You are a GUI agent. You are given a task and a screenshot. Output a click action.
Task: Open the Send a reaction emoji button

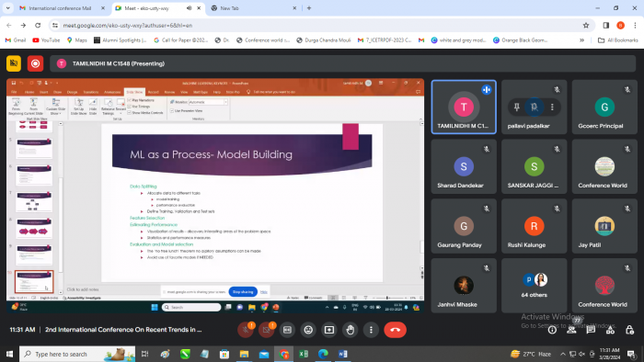pyautogui.click(x=308, y=330)
